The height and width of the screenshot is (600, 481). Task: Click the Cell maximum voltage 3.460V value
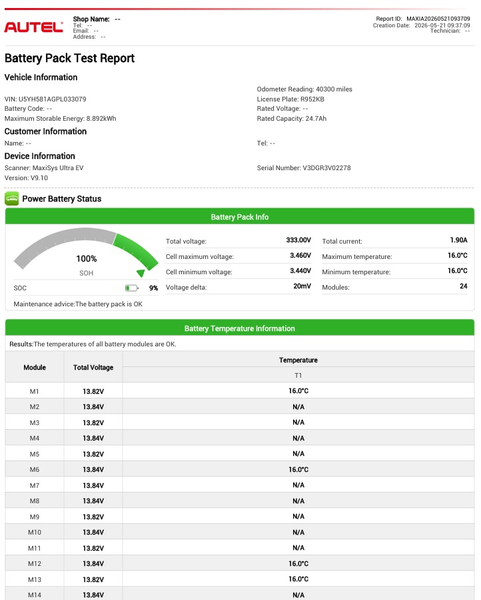(x=300, y=255)
